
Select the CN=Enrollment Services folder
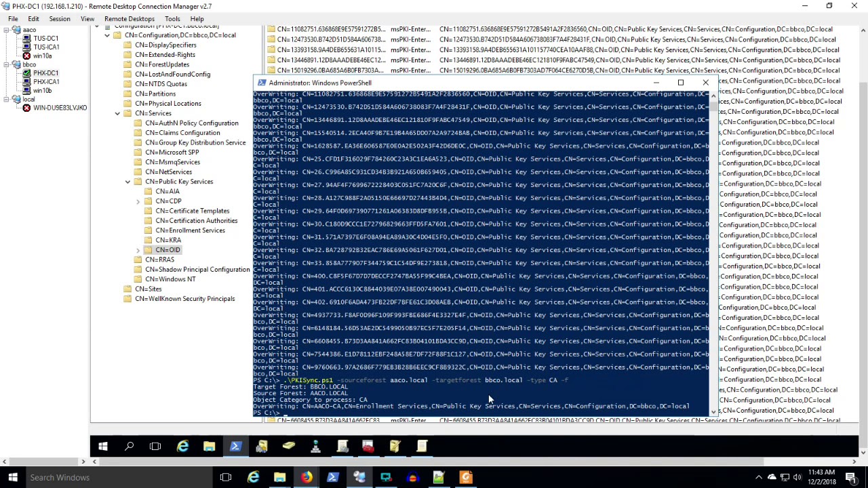tap(190, 230)
